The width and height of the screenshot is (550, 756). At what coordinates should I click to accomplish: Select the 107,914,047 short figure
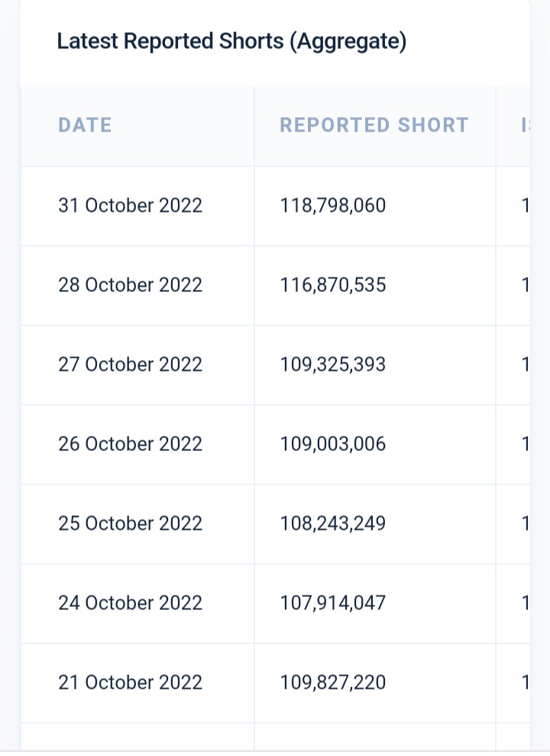332,603
